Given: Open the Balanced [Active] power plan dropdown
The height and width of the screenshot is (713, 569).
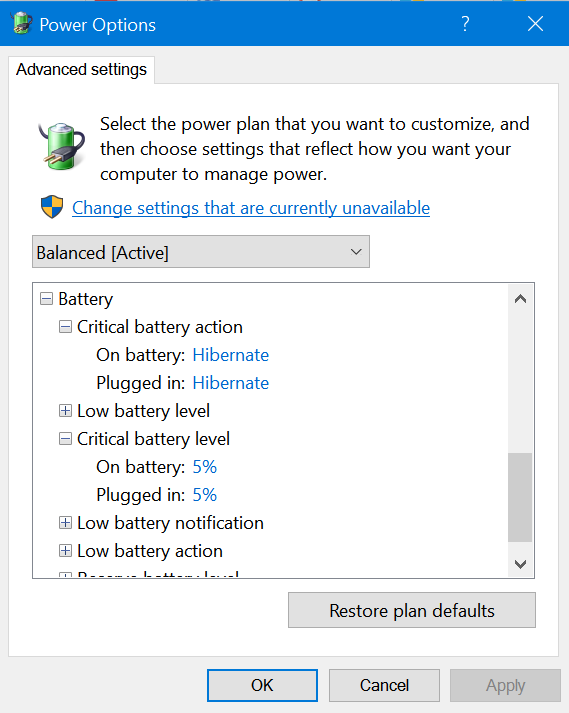Looking at the screenshot, I should [201, 251].
